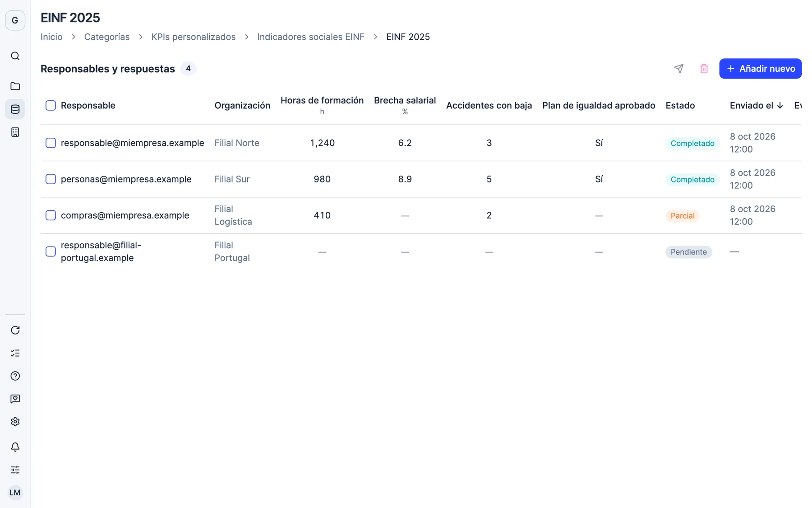Click the delete trash icon
The height and width of the screenshot is (508, 812).
(x=704, y=69)
